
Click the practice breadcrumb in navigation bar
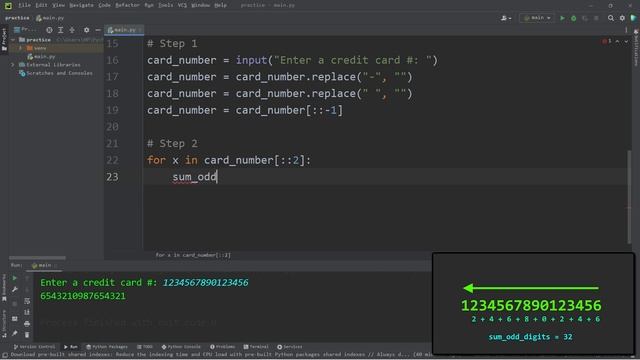[x=17, y=18]
